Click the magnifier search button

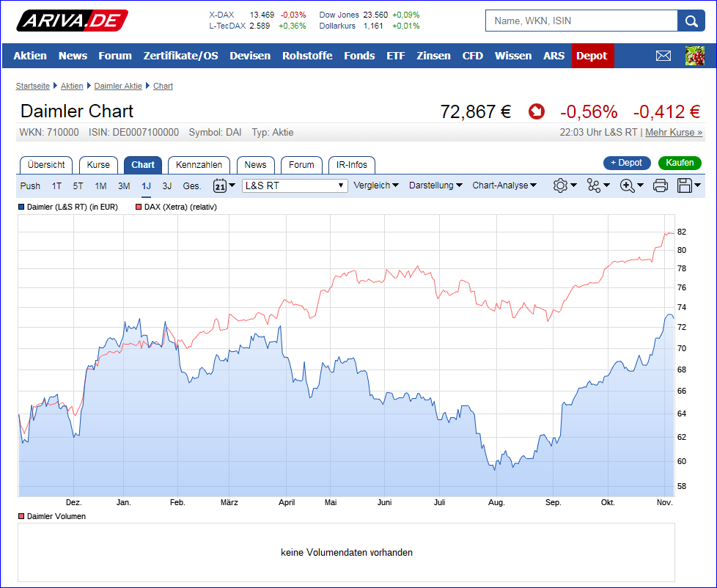(x=691, y=21)
